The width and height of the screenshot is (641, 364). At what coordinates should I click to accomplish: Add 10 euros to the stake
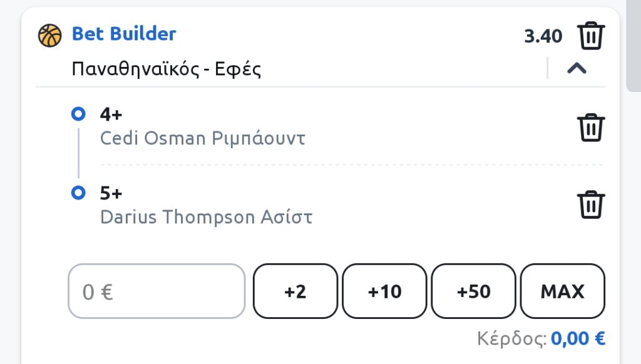384,291
